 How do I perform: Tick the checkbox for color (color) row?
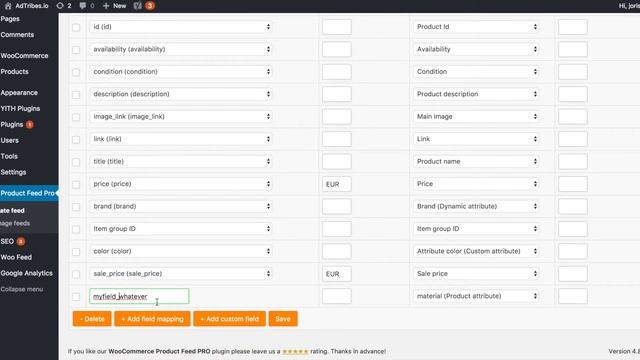[76, 252]
